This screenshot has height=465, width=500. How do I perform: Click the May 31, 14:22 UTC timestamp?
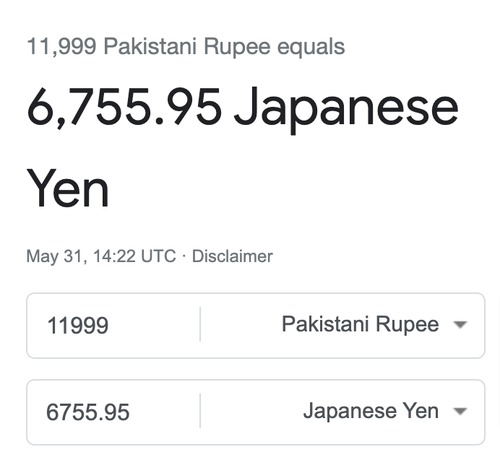(x=101, y=257)
